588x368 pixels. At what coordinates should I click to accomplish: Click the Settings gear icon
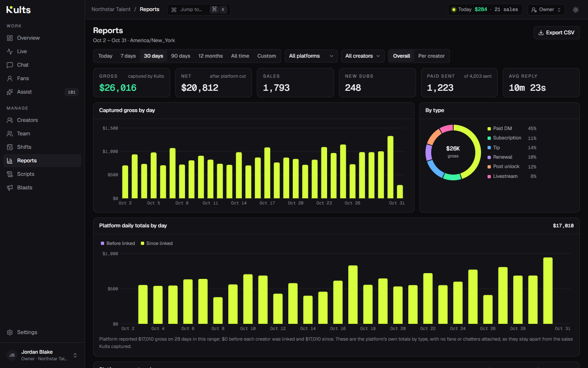pyautogui.click(x=10, y=332)
